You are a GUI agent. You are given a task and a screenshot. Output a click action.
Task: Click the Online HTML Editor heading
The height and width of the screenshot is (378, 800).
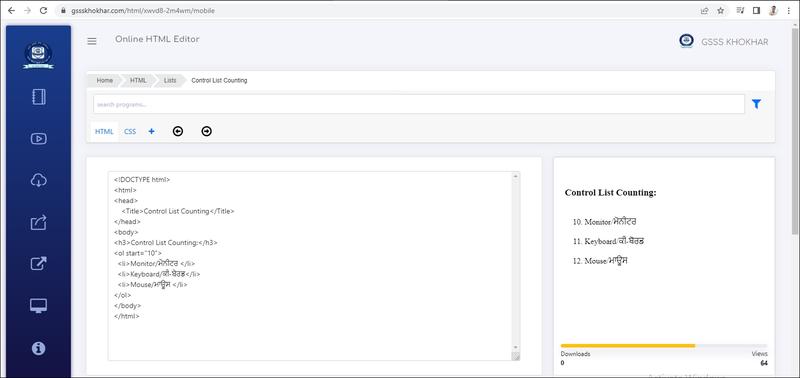(157, 39)
